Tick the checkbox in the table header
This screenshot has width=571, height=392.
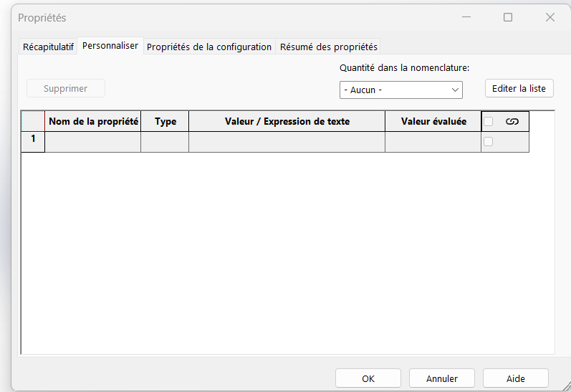(x=489, y=122)
